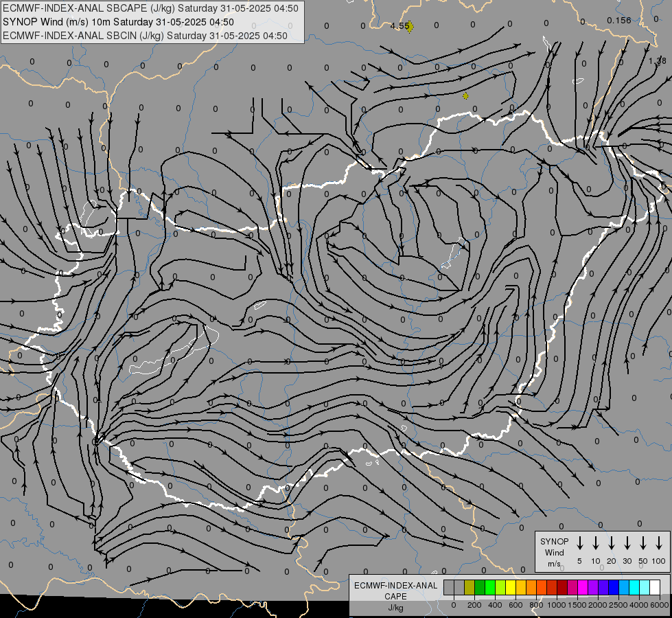
Task: Select the SBCIN title line
Action: point(145,36)
